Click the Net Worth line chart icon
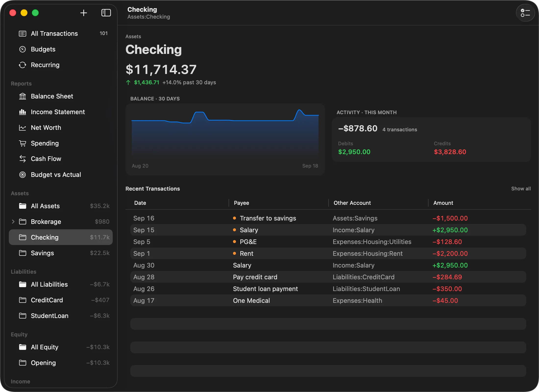Screen dimensions: 539x392 23,128
